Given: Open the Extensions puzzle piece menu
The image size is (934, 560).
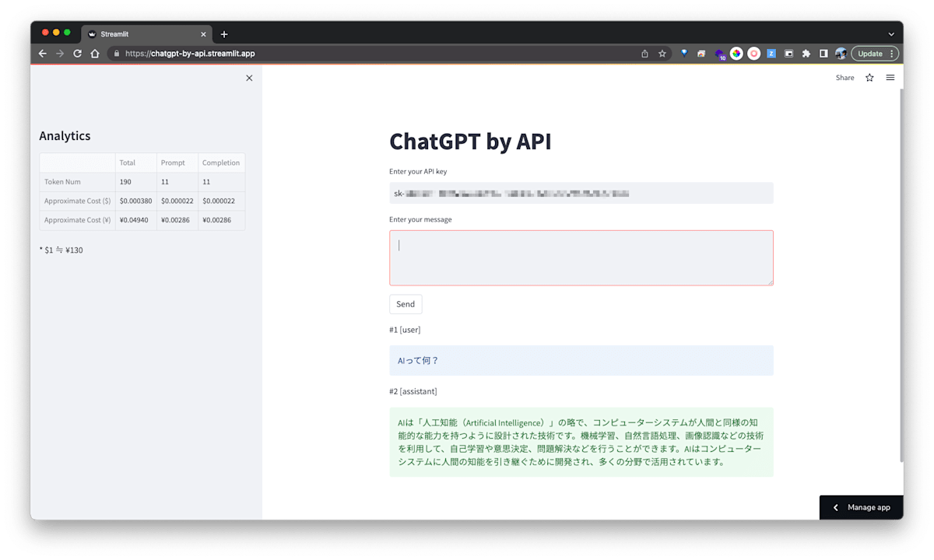Looking at the screenshot, I should click(x=806, y=54).
